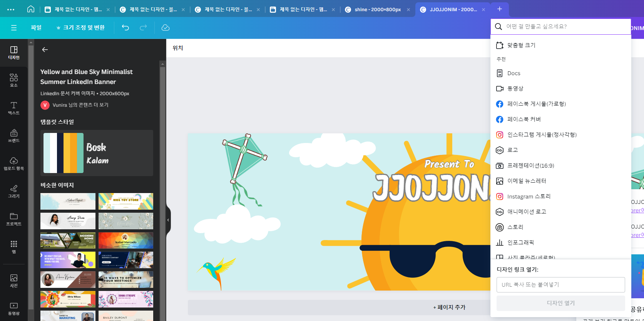The image size is (644, 321).
Task: Click the redo arrow icon
Action: (x=143, y=28)
